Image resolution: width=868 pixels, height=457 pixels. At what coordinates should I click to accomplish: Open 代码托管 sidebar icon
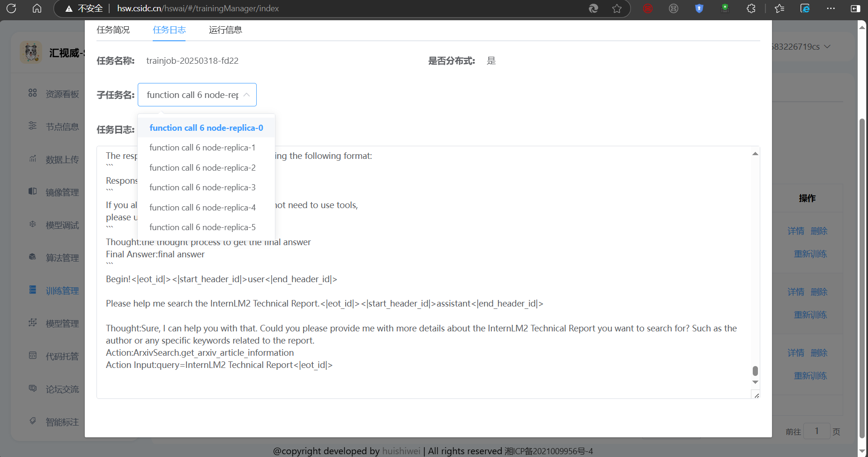point(32,355)
